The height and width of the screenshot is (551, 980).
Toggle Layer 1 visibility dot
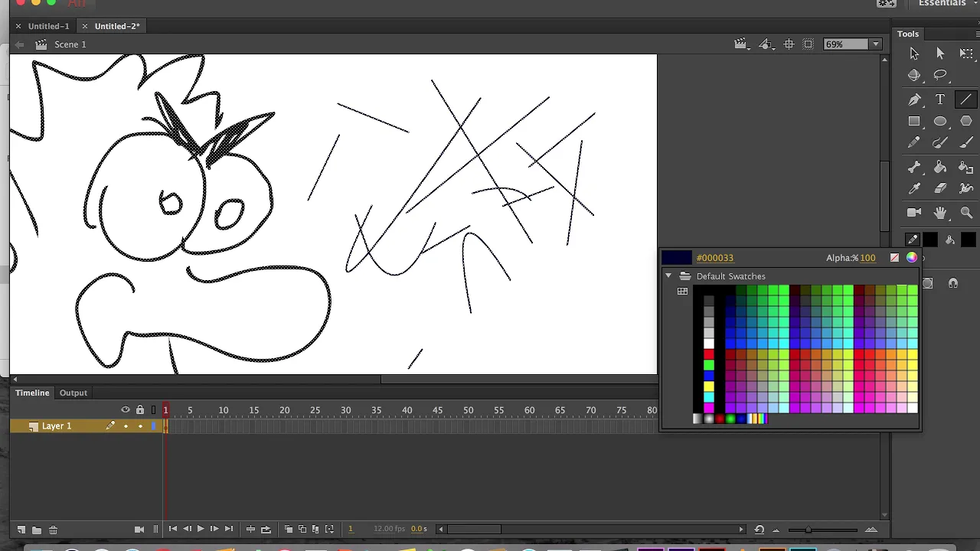pos(126,426)
